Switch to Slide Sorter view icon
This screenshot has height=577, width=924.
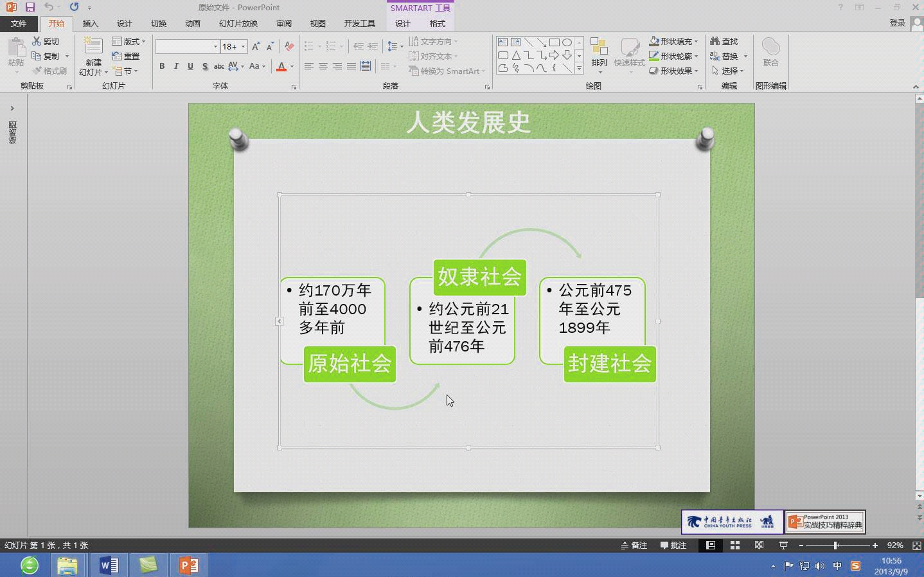(735, 545)
